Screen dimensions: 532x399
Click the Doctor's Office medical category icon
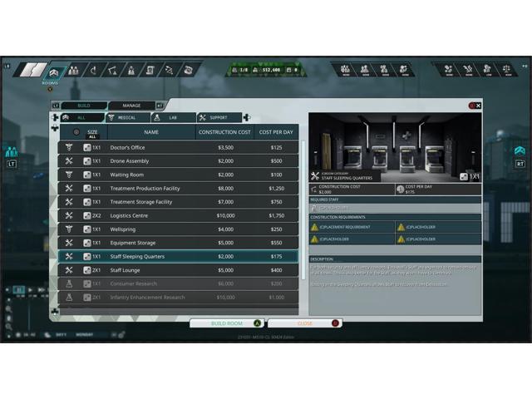[x=69, y=147]
